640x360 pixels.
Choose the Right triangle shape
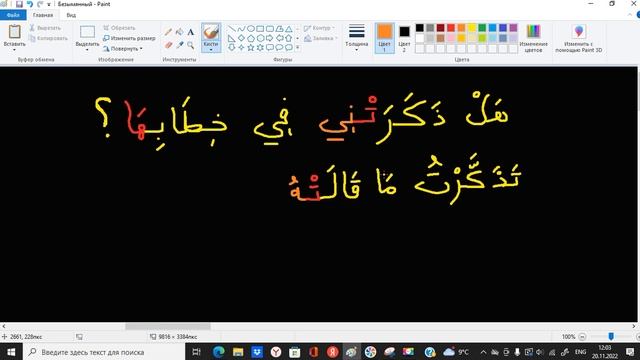(x=231, y=38)
